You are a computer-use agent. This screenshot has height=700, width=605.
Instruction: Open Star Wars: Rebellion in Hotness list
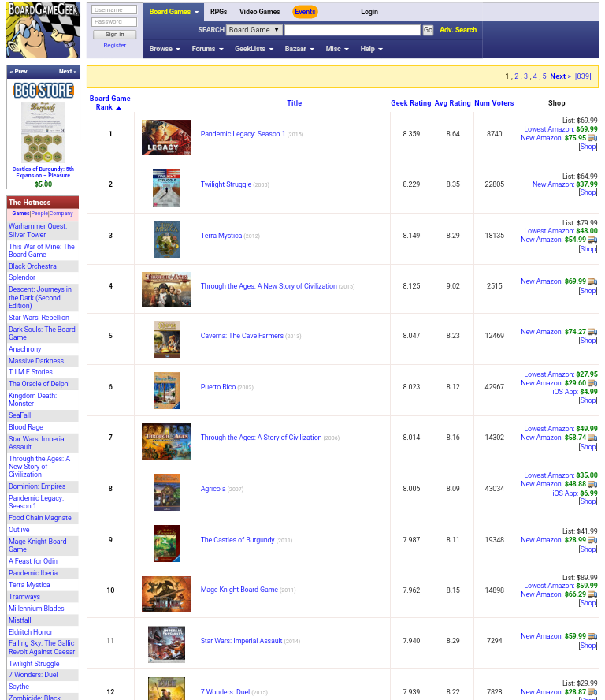point(39,318)
